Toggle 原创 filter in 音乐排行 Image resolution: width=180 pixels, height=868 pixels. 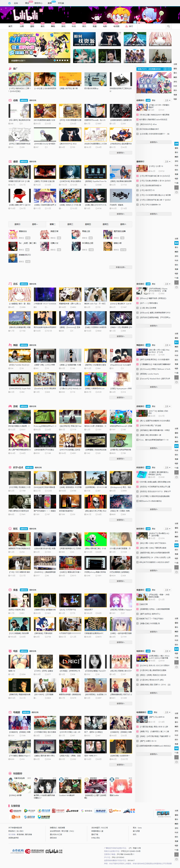pyautogui.click(x=154, y=284)
